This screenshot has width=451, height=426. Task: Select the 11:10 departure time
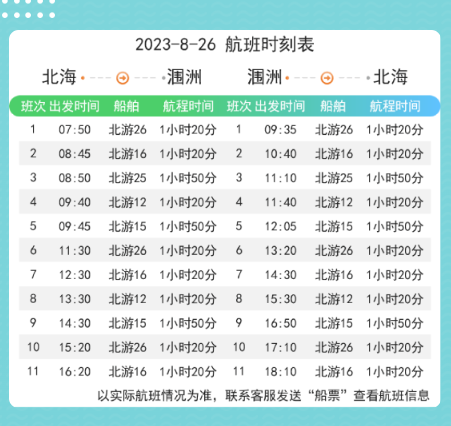coord(280,178)
